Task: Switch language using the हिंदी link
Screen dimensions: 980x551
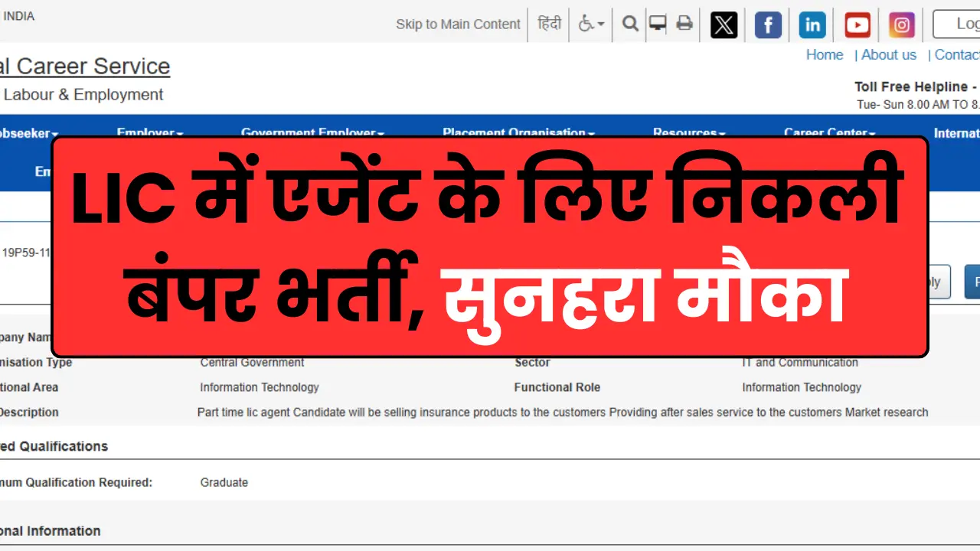Action: tap(550, 24)
